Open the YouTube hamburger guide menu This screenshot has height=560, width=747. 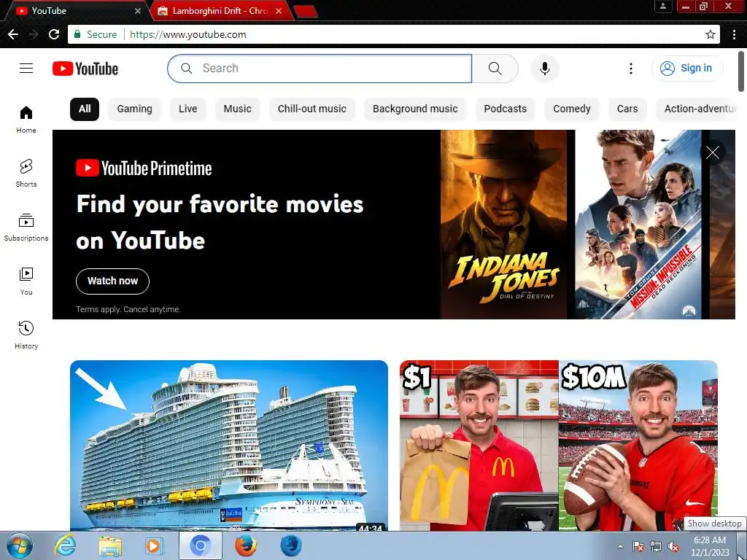click(x=26, y=69)
